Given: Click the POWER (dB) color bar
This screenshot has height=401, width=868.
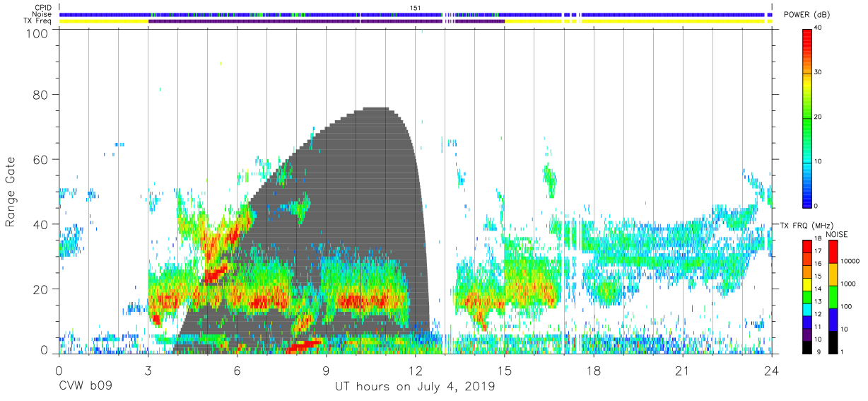Looking at the screenshot, I should click(x=807, y=117).
